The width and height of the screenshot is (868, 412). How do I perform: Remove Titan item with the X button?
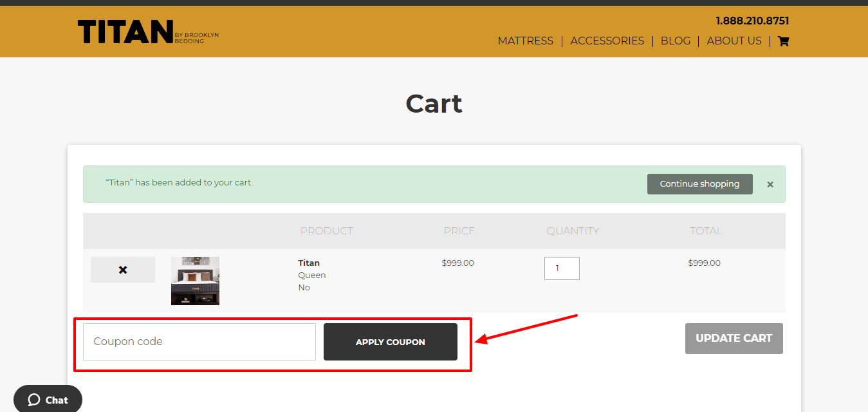[123, 270]
